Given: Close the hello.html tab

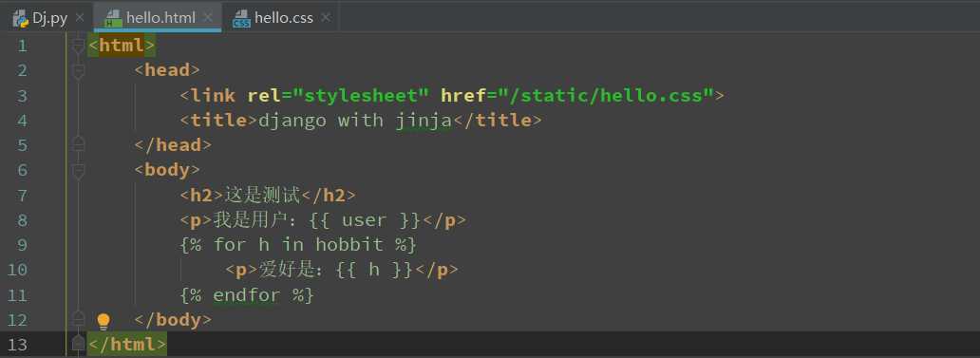Looking at the screenshot, I should coord(208,17).
